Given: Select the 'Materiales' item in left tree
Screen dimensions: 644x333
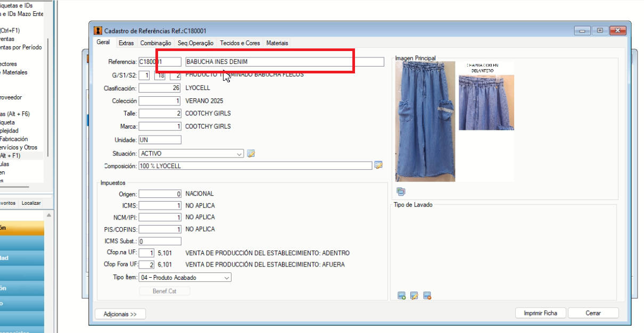Looking at the screenshot, I should click(14, 72).
